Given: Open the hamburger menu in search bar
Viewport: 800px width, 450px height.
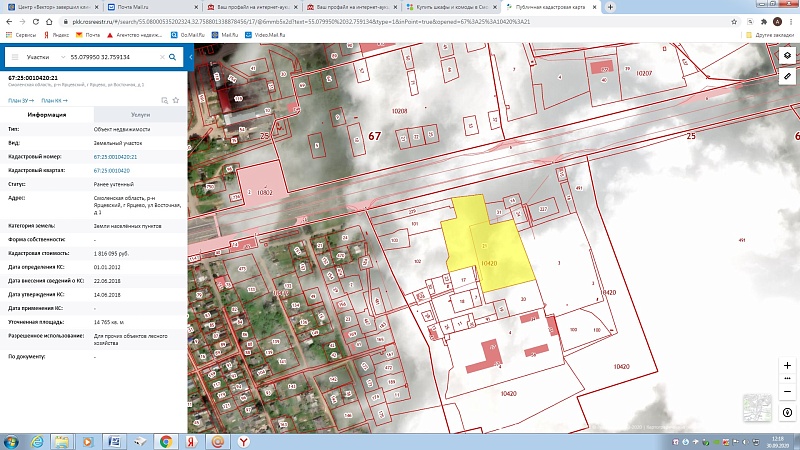Looking at the screenshot, I should pyautogui.click(x=15, y=57).
